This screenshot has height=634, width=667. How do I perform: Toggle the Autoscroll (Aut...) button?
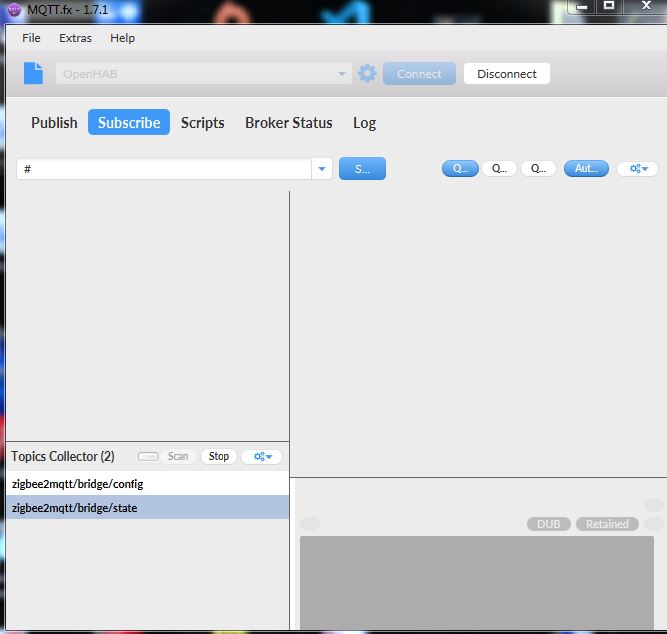[586, 168]
